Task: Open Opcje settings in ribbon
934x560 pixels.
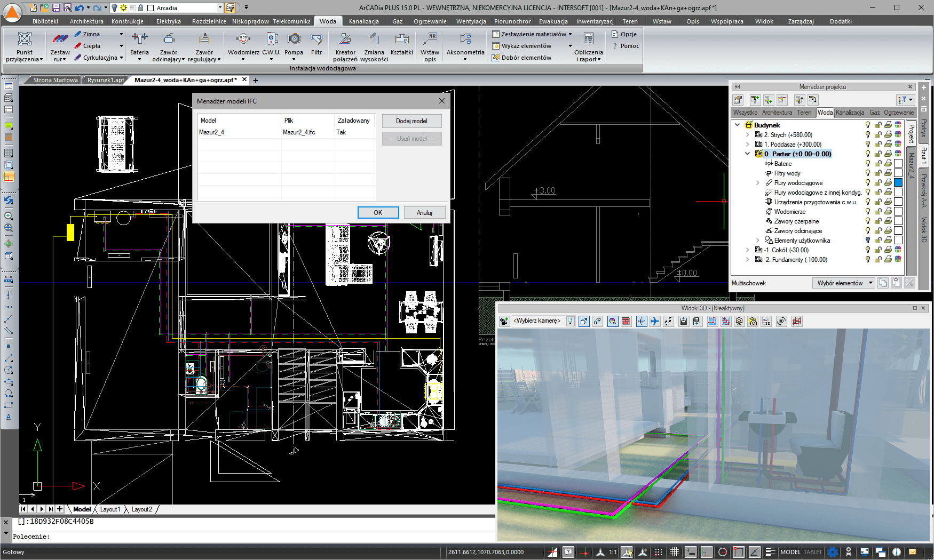Action: (624, 34)
